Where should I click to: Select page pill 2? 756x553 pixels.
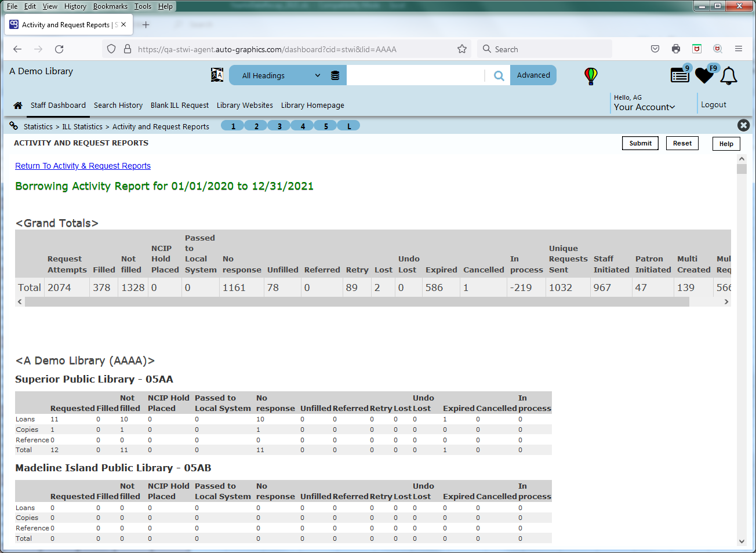pos(256,126)
